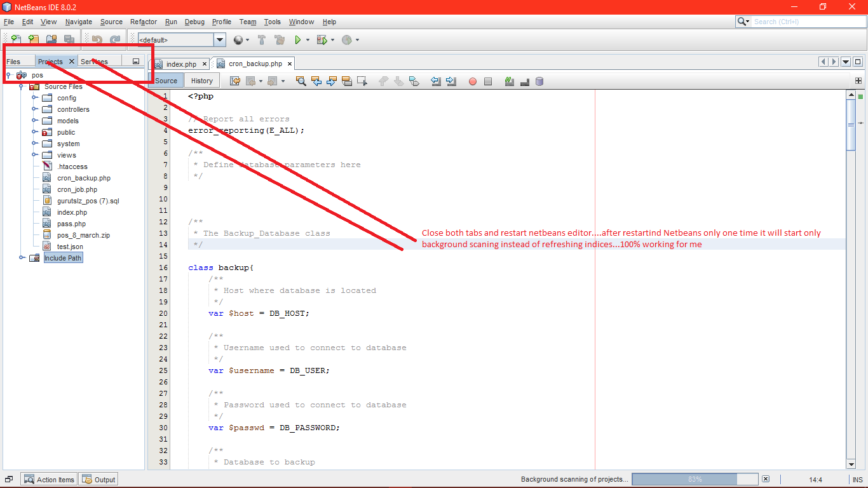Click the Open Project toolbar icon
868x488 pixels.
51,39
